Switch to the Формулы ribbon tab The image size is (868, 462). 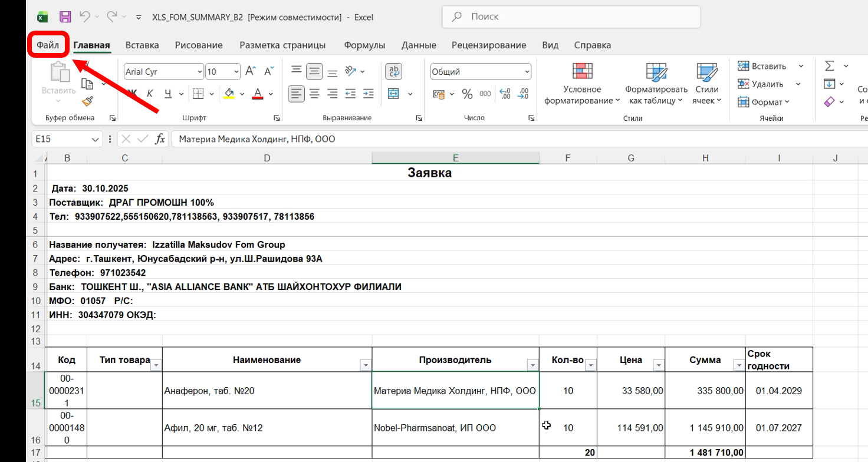(x=364, y=45)
